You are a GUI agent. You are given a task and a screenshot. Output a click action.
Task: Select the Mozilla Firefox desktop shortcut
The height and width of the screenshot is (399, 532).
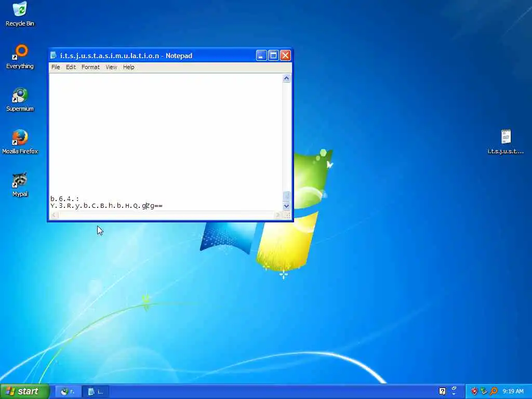tap(20, 142)
